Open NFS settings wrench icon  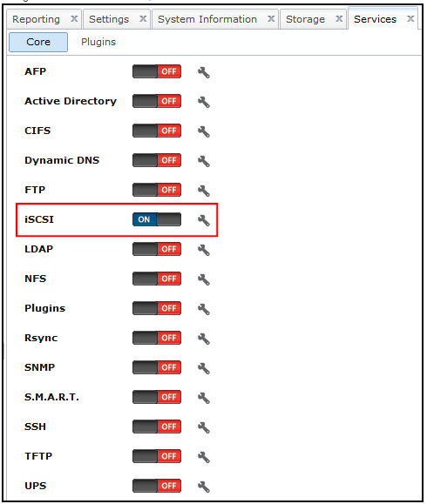pyautogui.click(x=204, y=279)
